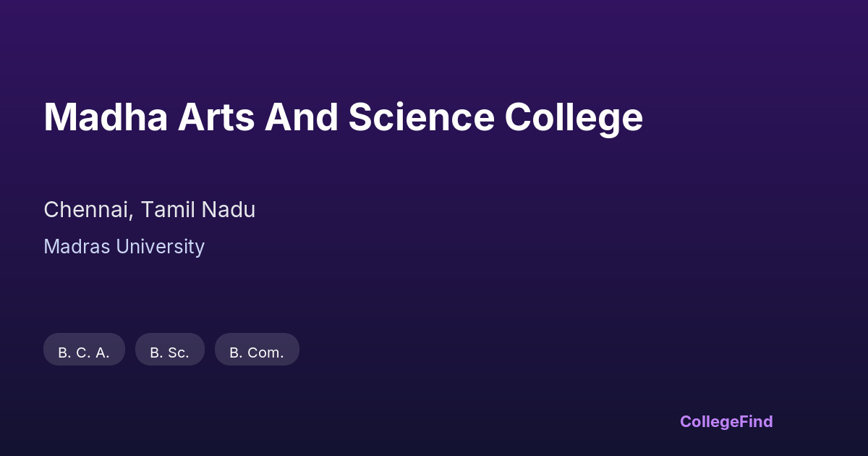Click the state name Tamil Nadu
The height and width of the screenshot is (456, 868).
pyautogui.click(x=197, y=210)
